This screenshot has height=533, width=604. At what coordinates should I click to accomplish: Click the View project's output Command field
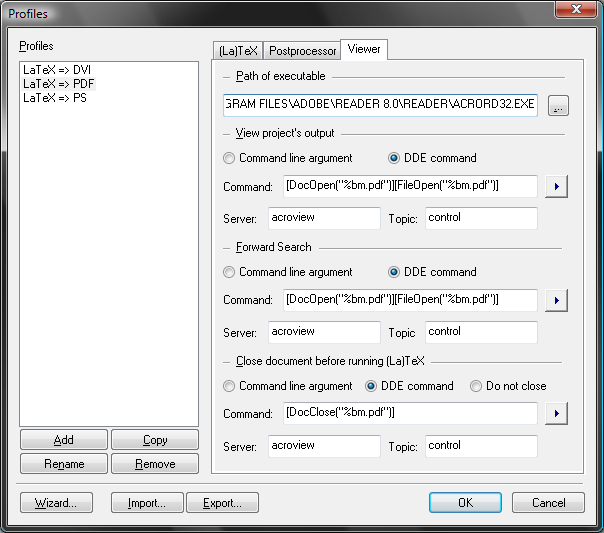(x=410, y=186)
